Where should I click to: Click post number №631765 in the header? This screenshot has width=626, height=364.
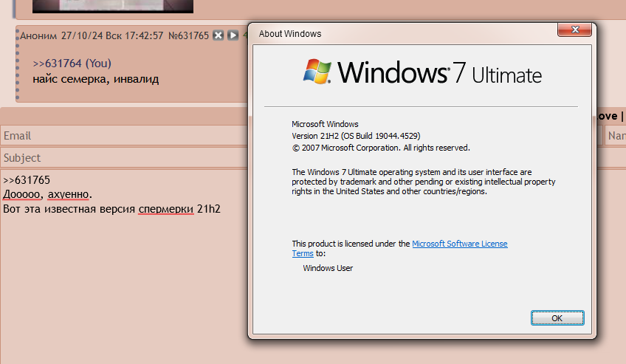[188, 35]
